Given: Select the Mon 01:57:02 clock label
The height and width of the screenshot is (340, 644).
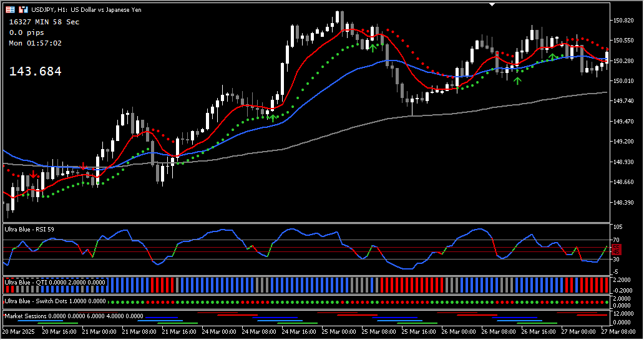Looking at the screenshot, I should [35, 43].
